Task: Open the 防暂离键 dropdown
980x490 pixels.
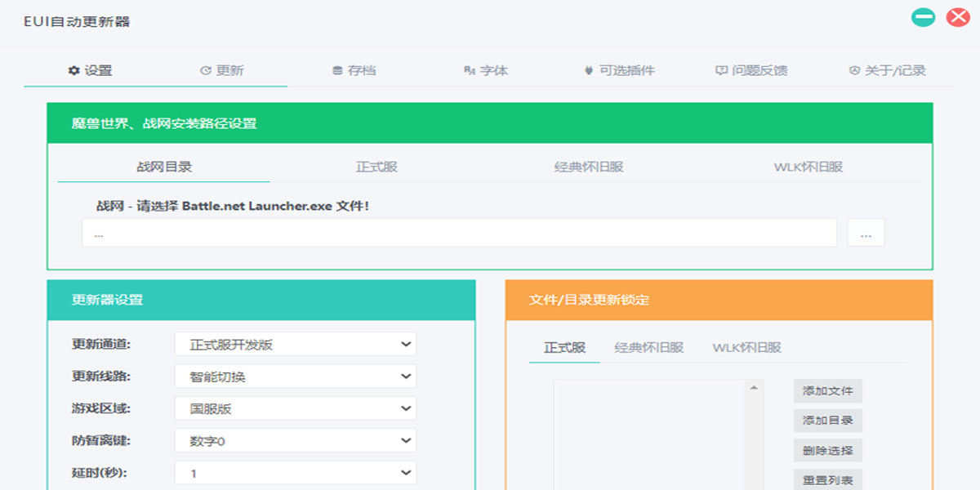Action: tap(296, 441)
